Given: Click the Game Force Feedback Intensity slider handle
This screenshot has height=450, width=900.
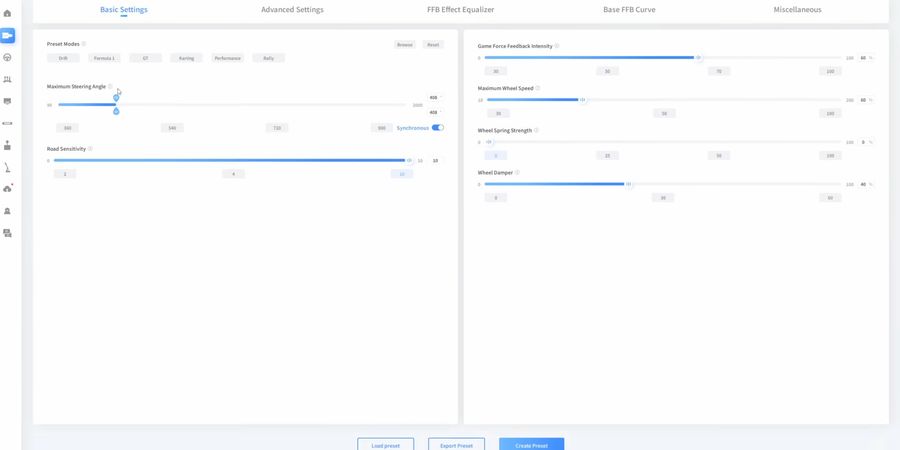Looking at the screenshot, I should pyautogui.click(x=698, y=58).
